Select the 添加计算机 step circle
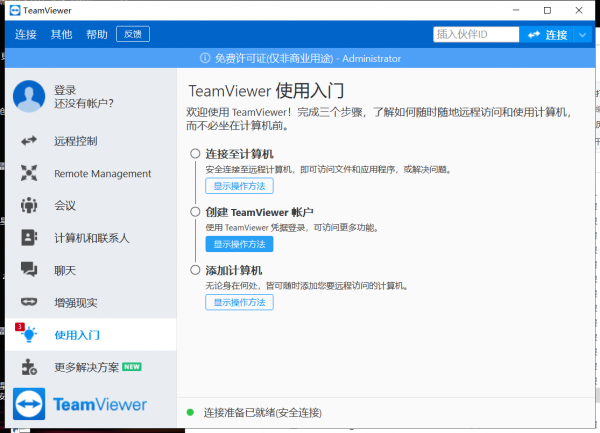 click(195, 270)
